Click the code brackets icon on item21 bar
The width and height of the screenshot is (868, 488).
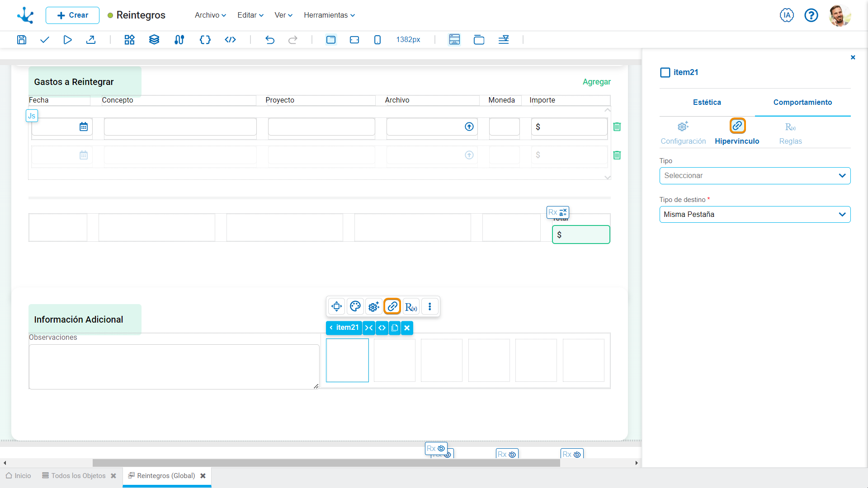[x=382, y=328]
